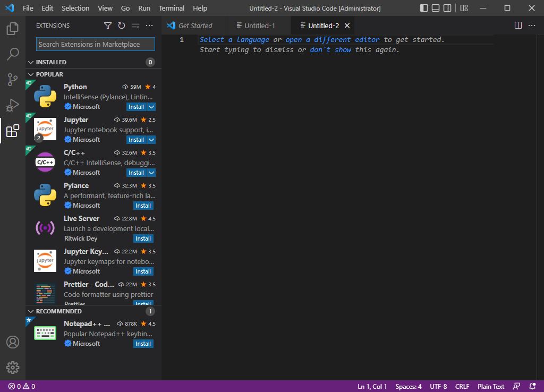
Task: Focus the Search Extensions in Marketplace field
Action: [x=96, y=44]
